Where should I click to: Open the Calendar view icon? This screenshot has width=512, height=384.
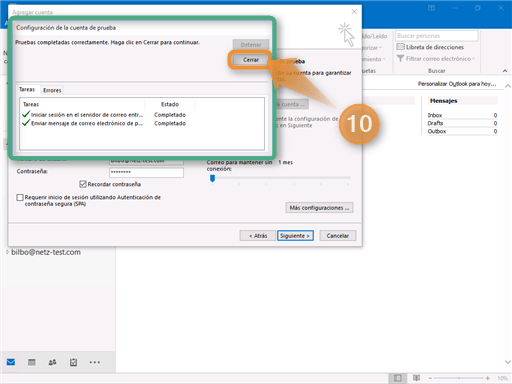(32, 362)
